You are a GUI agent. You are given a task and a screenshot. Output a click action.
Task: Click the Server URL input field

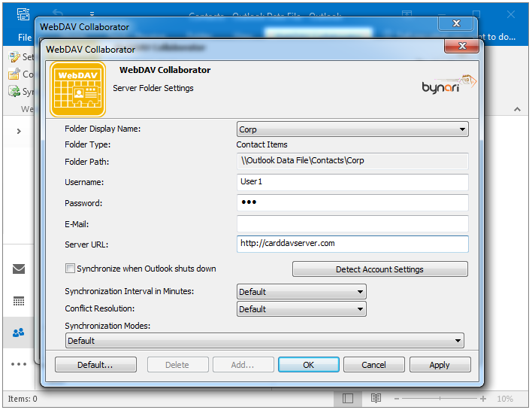click(x=352, y=244)
